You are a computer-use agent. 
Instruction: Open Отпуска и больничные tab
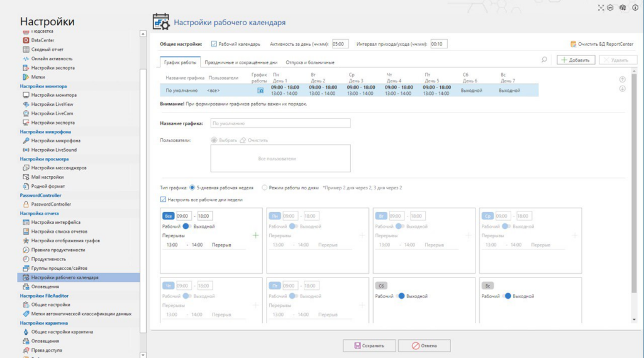(309, 62)
